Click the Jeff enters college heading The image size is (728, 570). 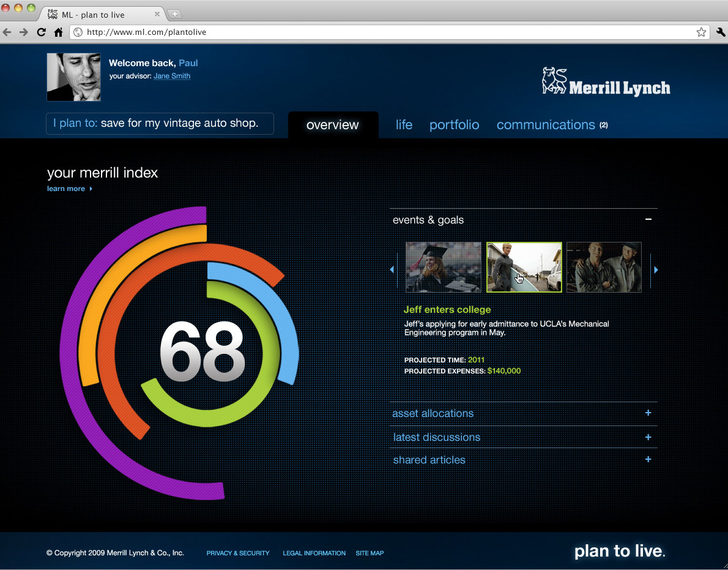[x=447, y=309]
